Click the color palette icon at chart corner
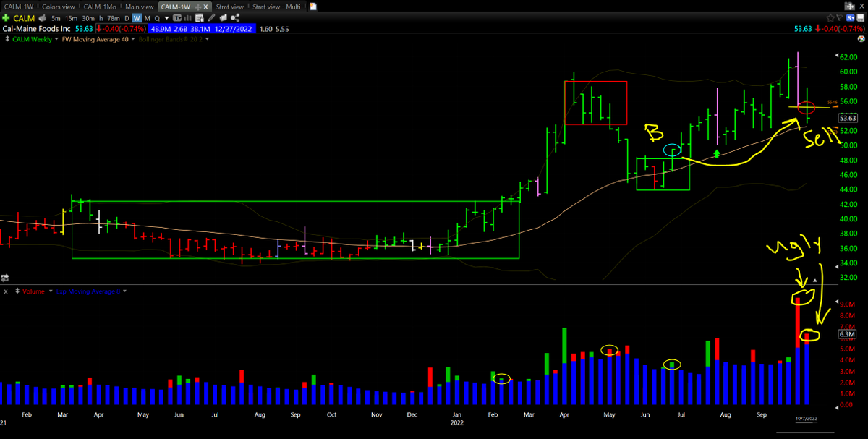Image resolution: width=868 pixels, height=439 pixels. 861,38
